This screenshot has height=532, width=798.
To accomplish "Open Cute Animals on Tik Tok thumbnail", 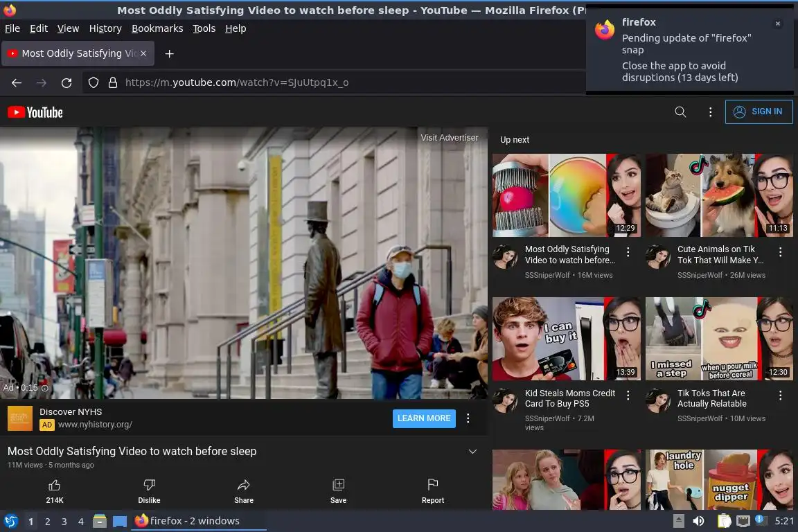I will coord(718,195).
